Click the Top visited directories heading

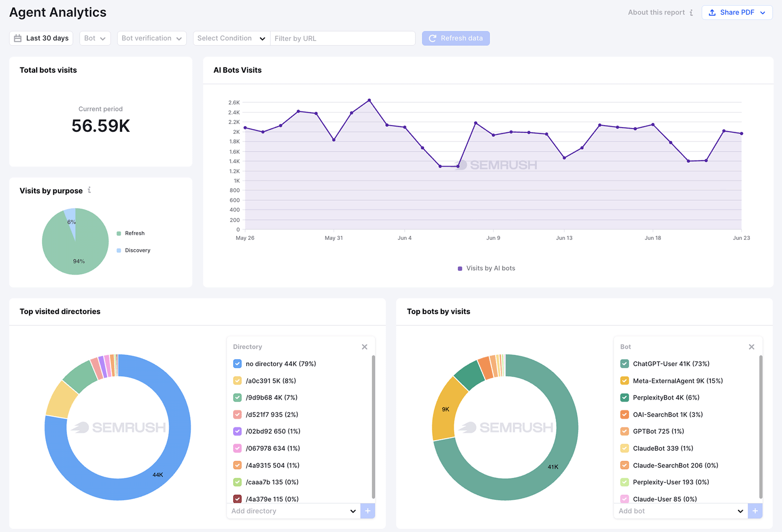[x=60, y=312]
